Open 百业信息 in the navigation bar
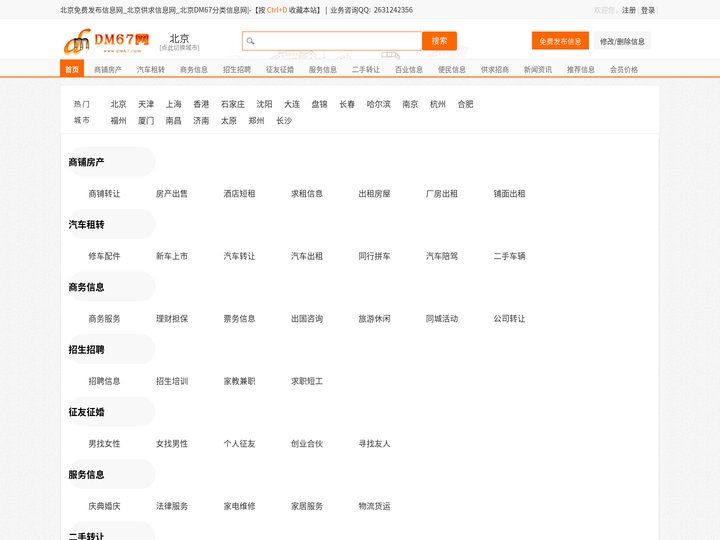Viewport: 720px width, 540px height. point(409,69)
